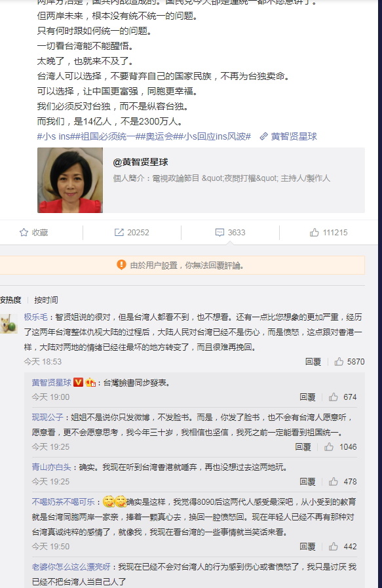Like 现现公子's reply with 1046 likes
This screenshot has width=382, height=588.
click(329, 446)
